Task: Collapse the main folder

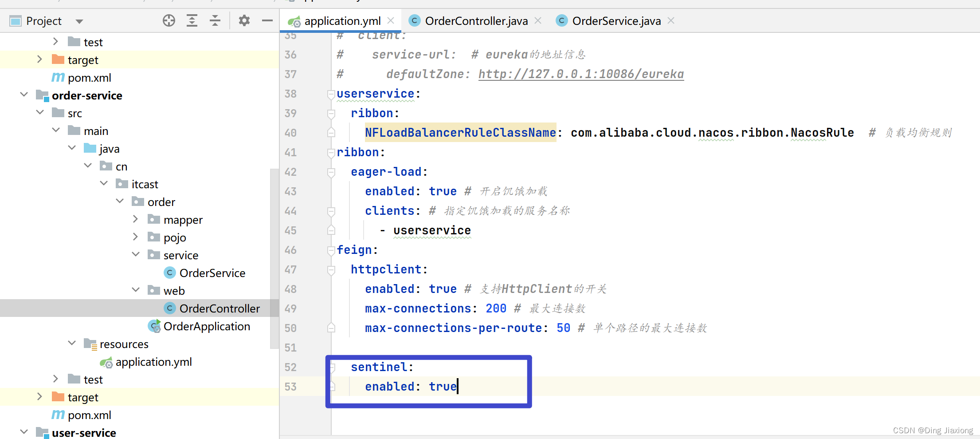Action: pyautogui.click(x=56, y=130)
